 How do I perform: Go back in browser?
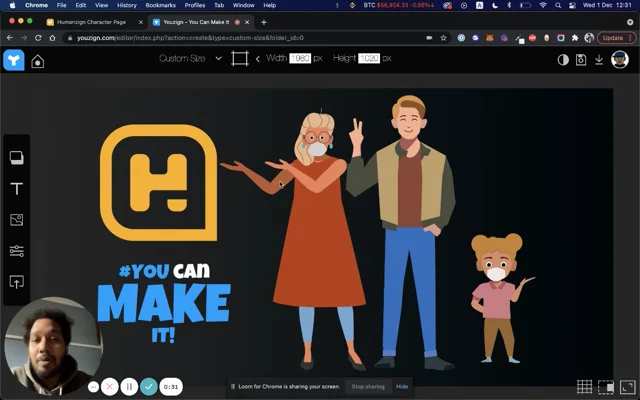click(x=10, y=38)
